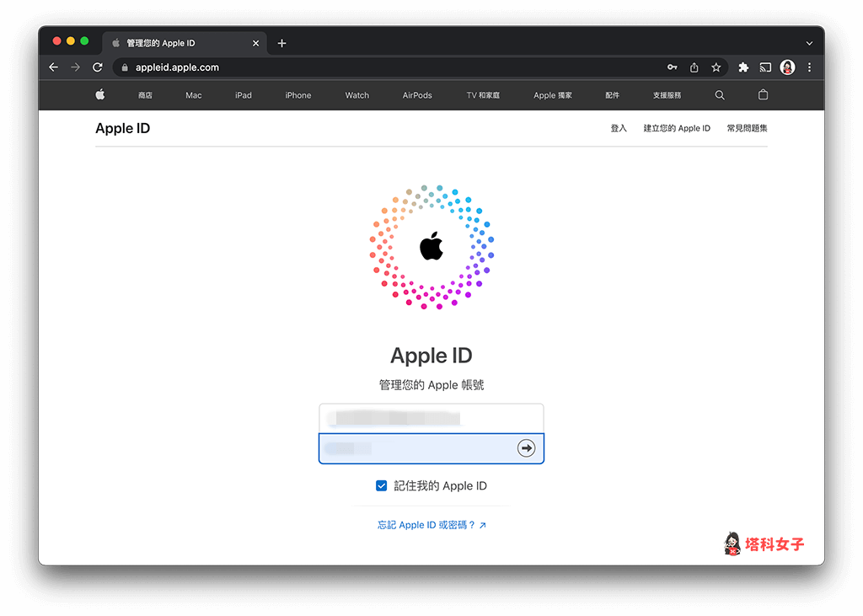Image resolution: width=863 pixels, height=616 pixels.
Task: Open AirPods in the Apple nav
Action: [417, 95]
